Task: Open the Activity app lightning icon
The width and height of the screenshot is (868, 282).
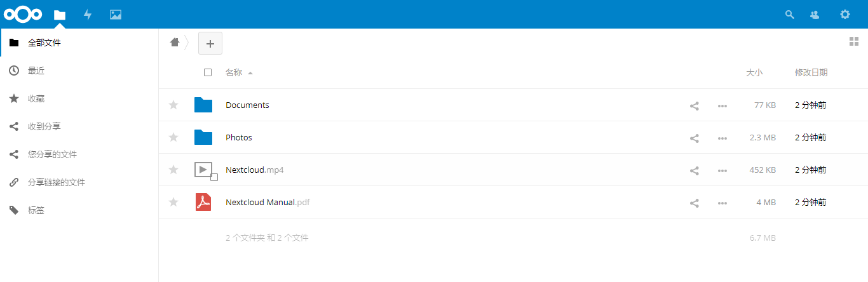Action: point(88,15)
